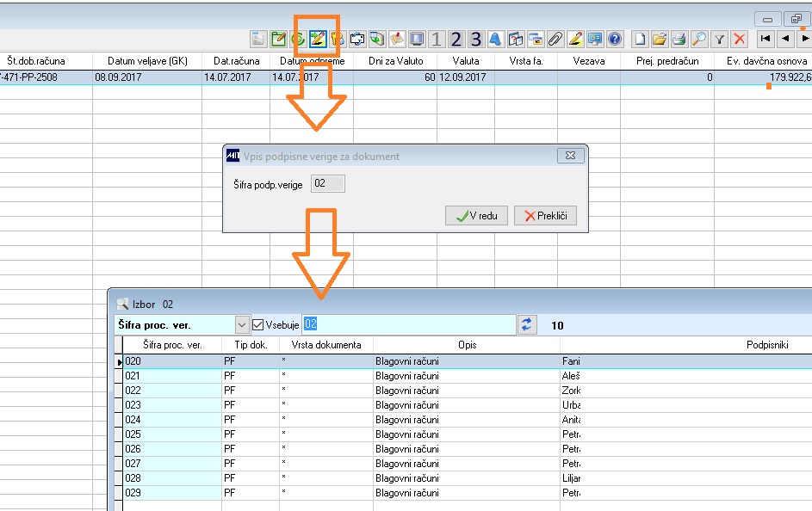Confirm with the V redu button
This screenshot has height=511, width=812.
pyautogui.click(x=476, y=216)
